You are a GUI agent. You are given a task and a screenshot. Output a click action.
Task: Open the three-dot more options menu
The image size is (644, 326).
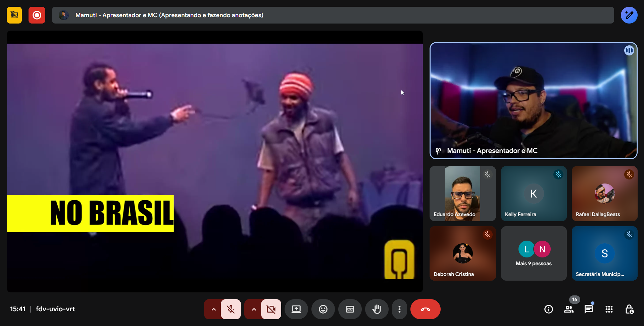[399, 309]
